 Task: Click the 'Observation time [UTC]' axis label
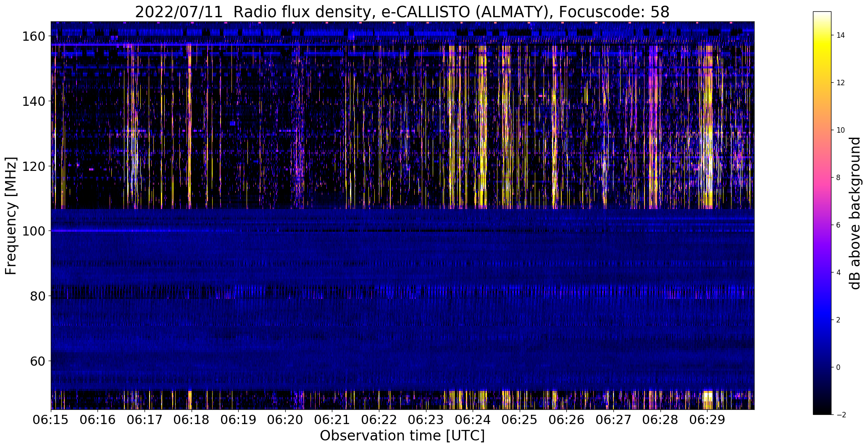[x=402, y=436]
